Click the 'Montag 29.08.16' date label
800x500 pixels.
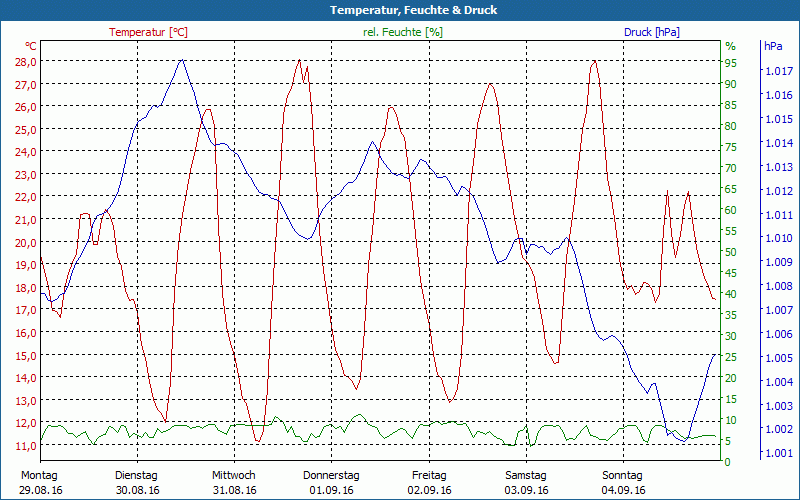39,483
